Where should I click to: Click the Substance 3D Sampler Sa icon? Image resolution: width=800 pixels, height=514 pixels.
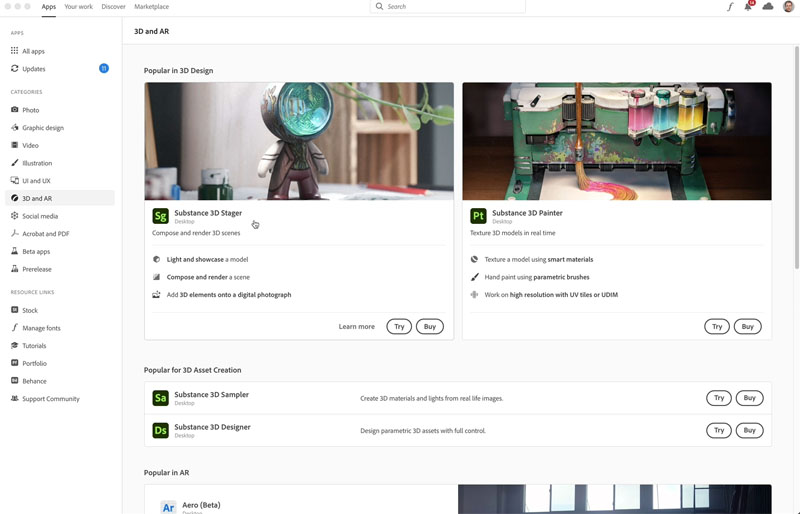point(160,398)
